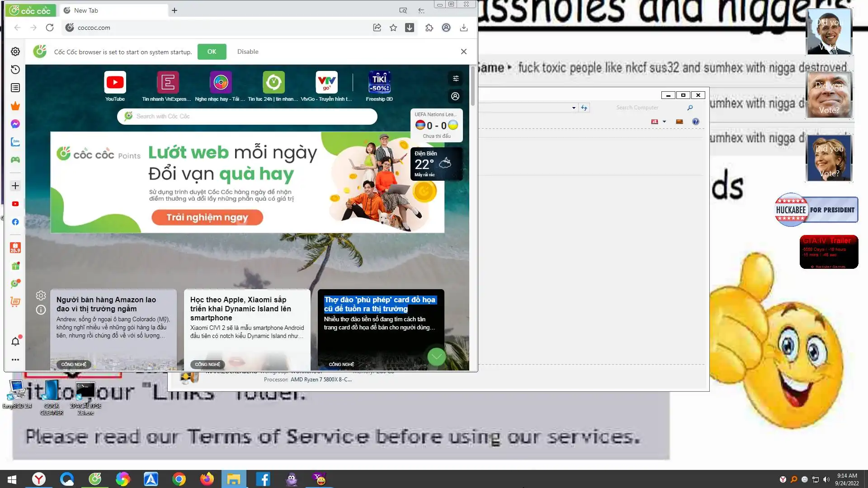Open the Tiki Freeship speed dial tile
This screenshot has height=488, width=868.
pyautogui.click(x=379, y=83)
